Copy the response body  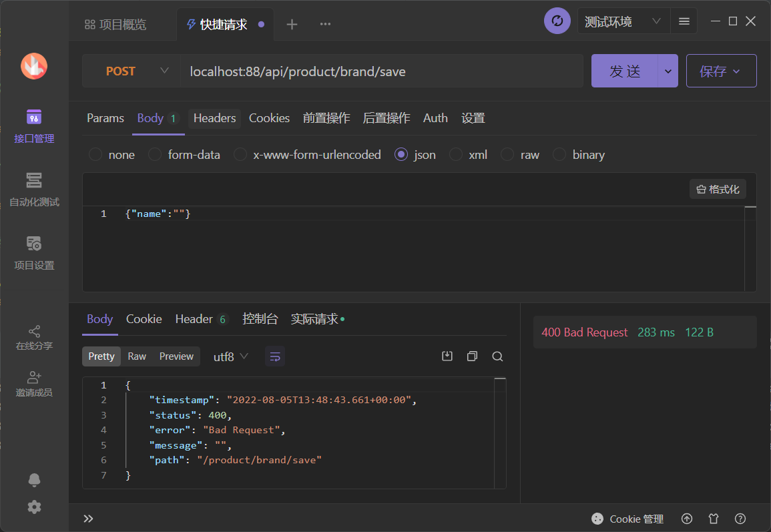[x=472, y=356]
